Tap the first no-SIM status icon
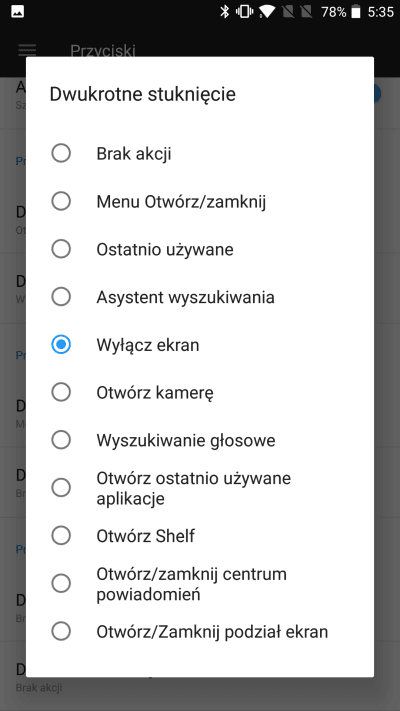This screenshot has width=400, height=711. (287, 12)
